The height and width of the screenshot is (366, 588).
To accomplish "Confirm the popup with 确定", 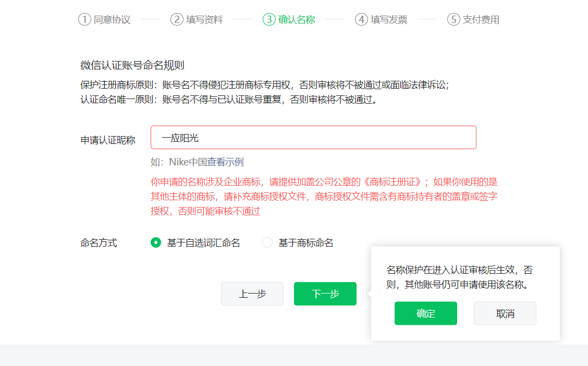I will [426, 313].
